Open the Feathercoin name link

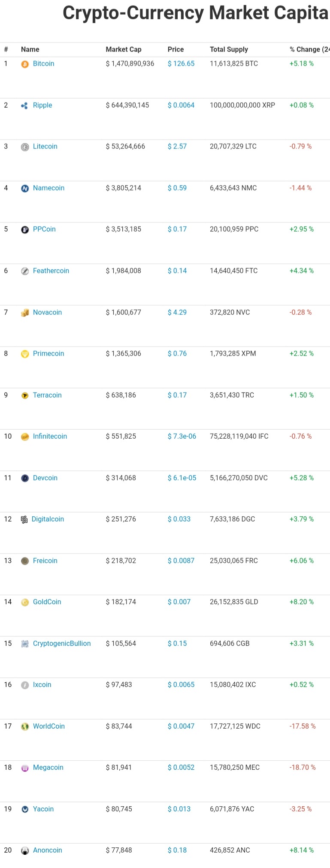point(51,271)
